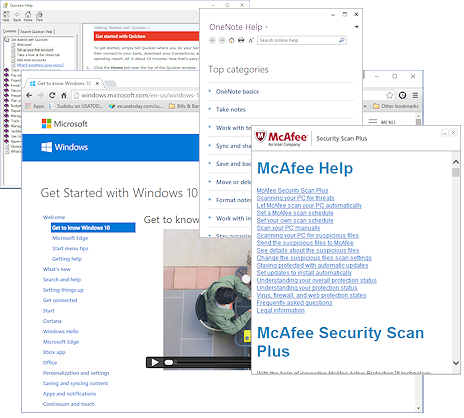The width and height of the screenshot is (464, 418).
Task: Open the Legal information link in McAfee Help
Action: [x=280, y=310]
